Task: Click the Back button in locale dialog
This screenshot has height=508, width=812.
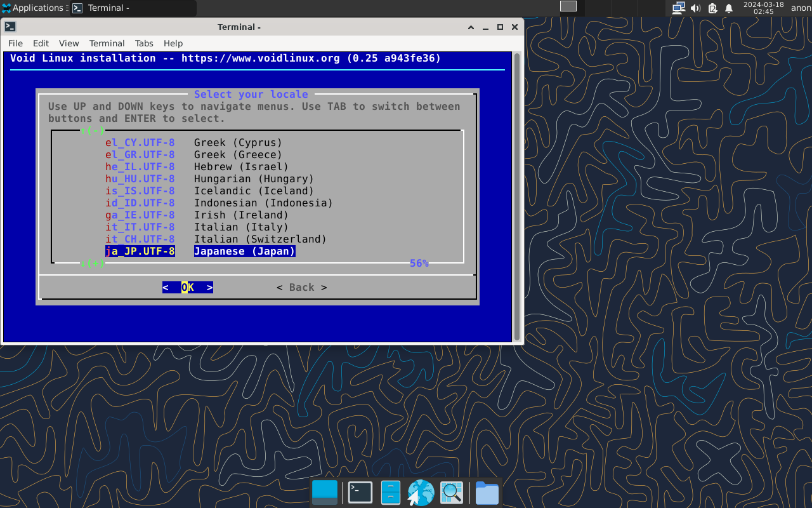Action: 302,288
